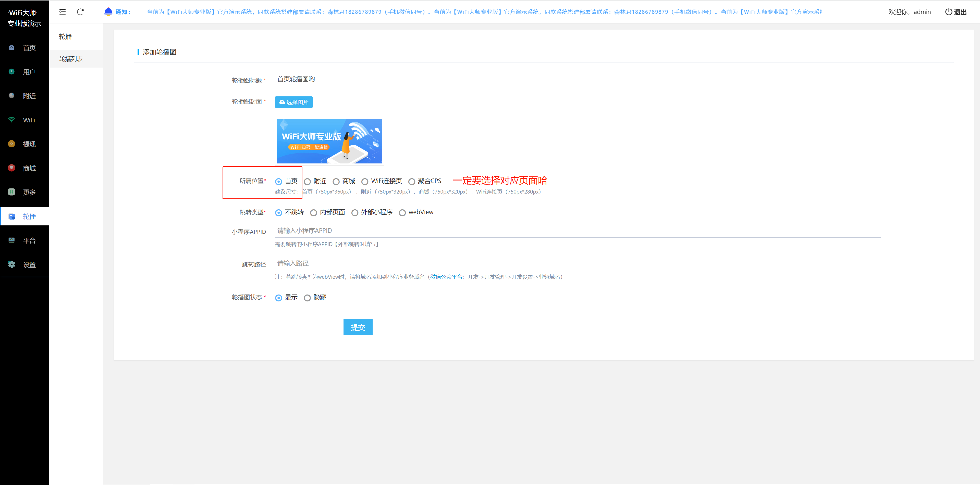The image size is (980, 485).
Task: Open the 设置 sidebar menu
Action: coord(25,264)
